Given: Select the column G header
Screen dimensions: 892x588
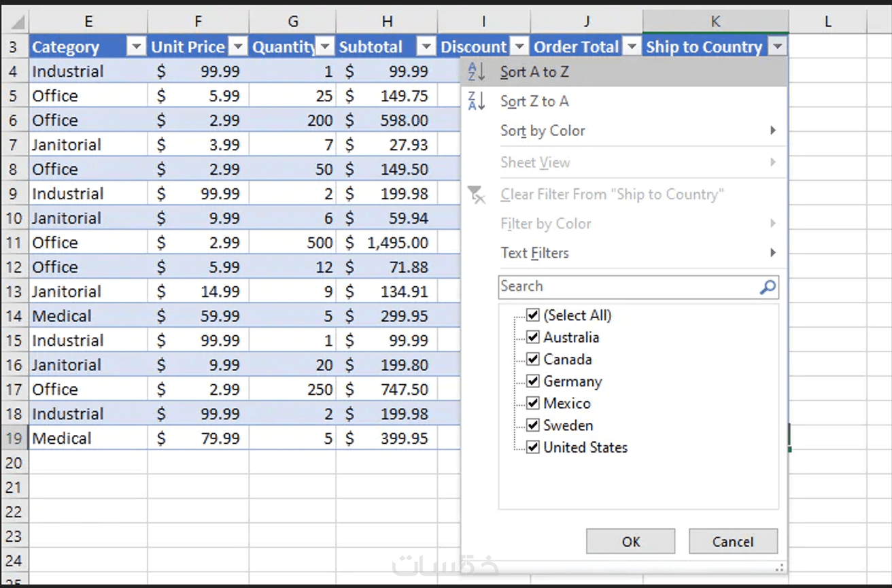Looking at the screenshot, I should (x=293, y=22).
